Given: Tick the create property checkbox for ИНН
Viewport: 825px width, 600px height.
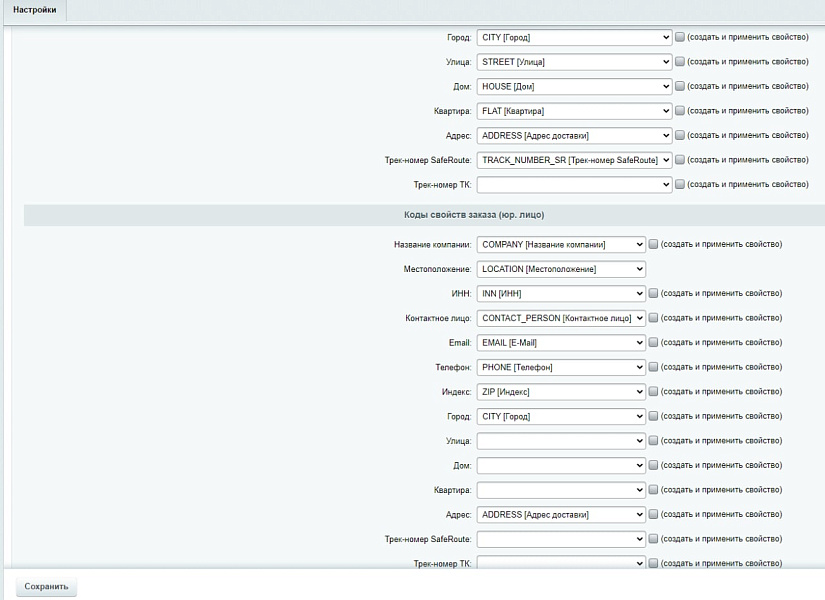Looking at the screenshot, I should 654,294.
